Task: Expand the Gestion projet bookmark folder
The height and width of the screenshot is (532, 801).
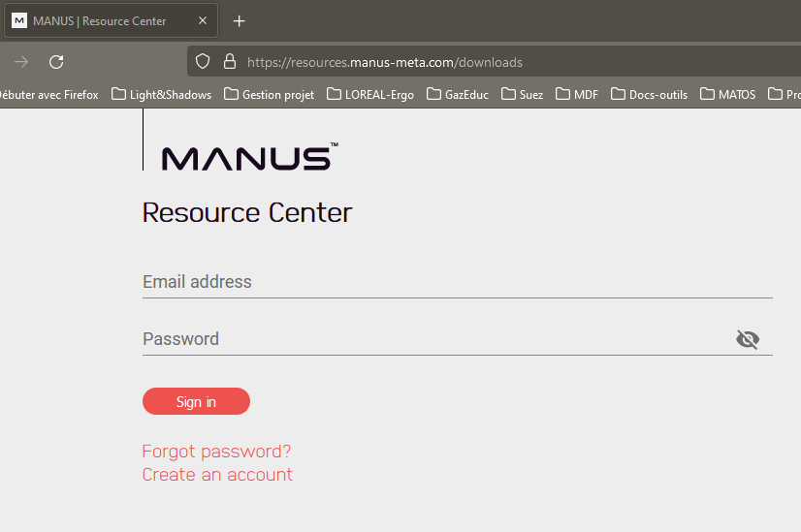Action: pos(269,94)
